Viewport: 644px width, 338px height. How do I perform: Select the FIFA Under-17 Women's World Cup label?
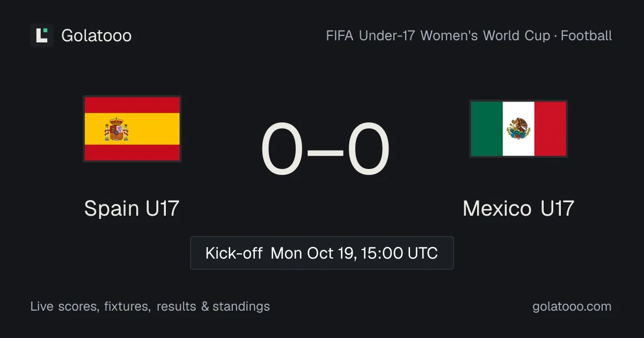pyautogui.click(x=438, y=36)
